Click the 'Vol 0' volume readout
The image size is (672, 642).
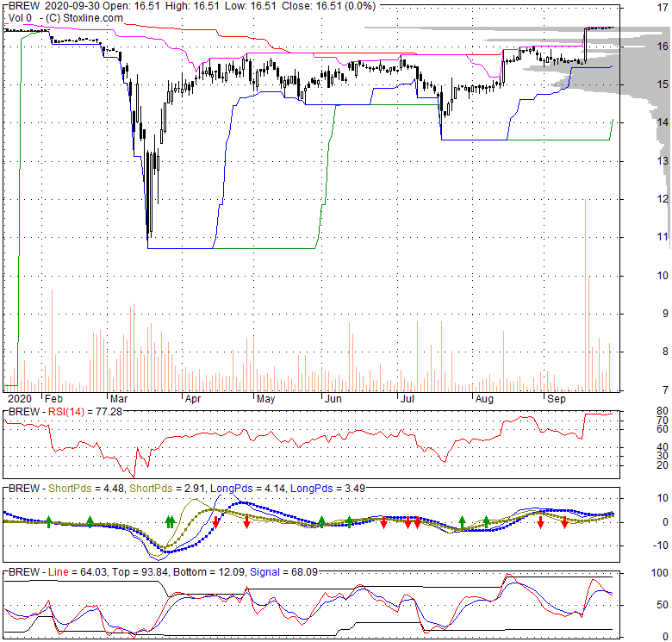pos(20,18)
